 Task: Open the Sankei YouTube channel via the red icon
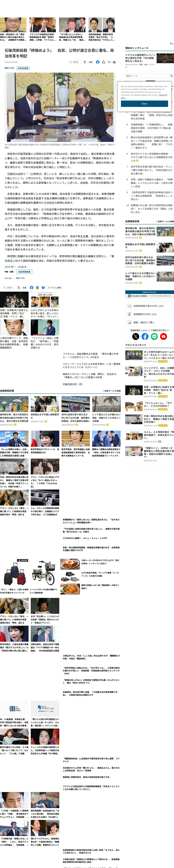(x=164, y=336)
